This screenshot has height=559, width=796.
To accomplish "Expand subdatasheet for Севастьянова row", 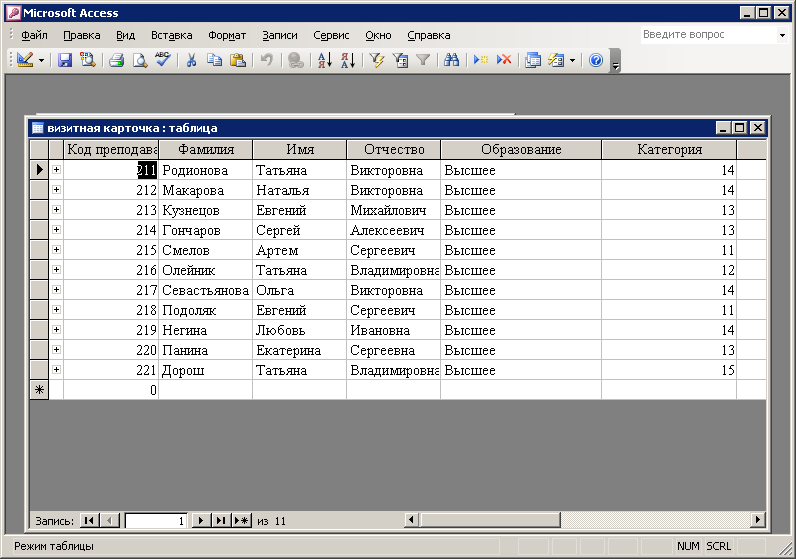I will coord(56,289).
